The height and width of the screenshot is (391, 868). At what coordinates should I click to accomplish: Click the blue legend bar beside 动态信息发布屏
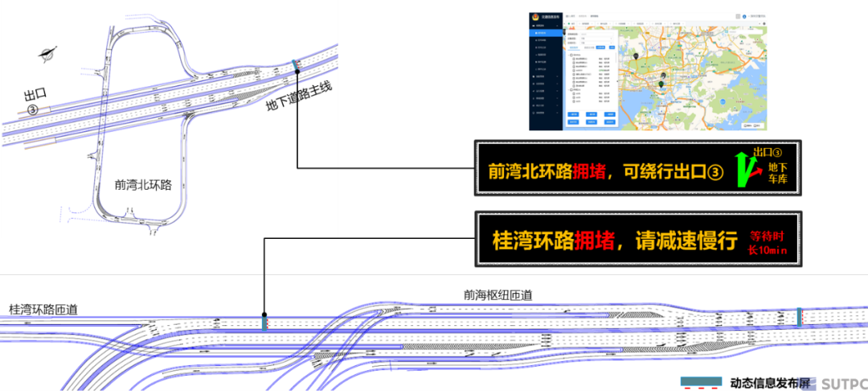pyautogui.click(x=701, y=381)
